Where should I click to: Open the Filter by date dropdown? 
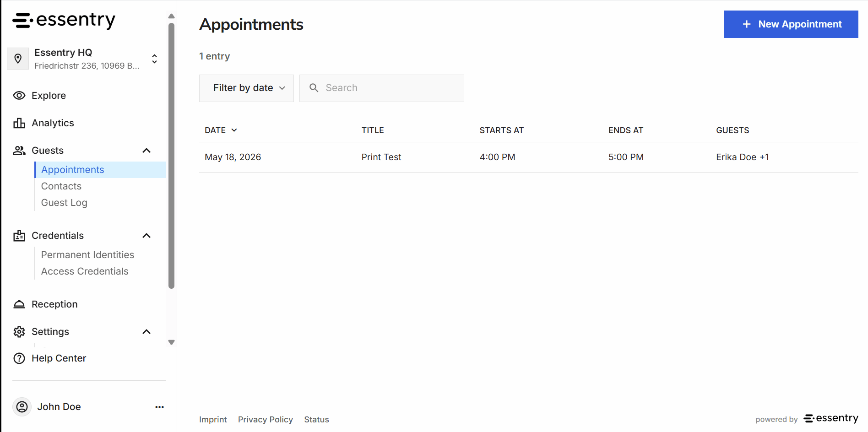246,88
